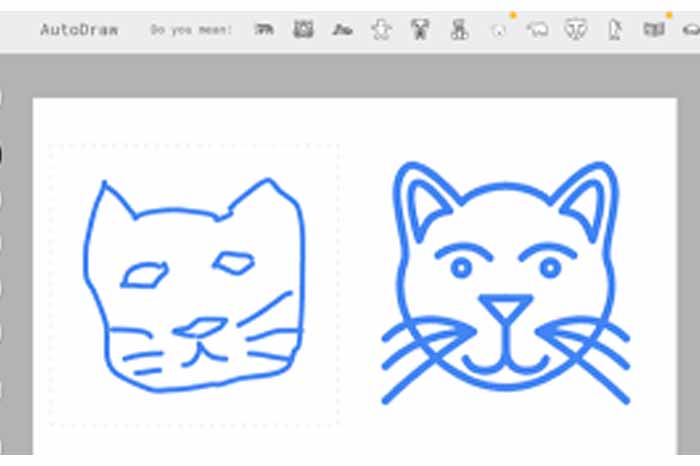This screenshot has height=466, width=700.
Task: Pick the penguin suggestion
Action: (x=616, y=30)
